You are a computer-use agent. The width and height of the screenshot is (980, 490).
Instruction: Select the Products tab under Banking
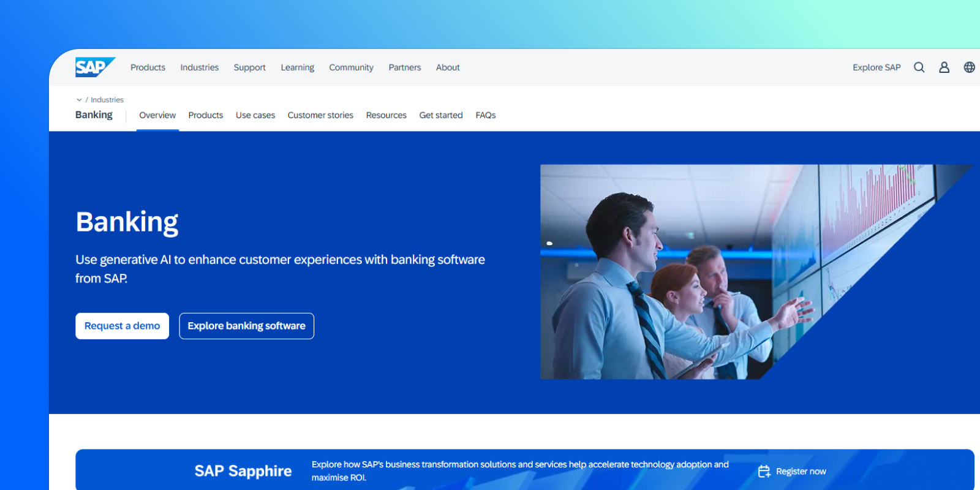(x=206, y=115)
